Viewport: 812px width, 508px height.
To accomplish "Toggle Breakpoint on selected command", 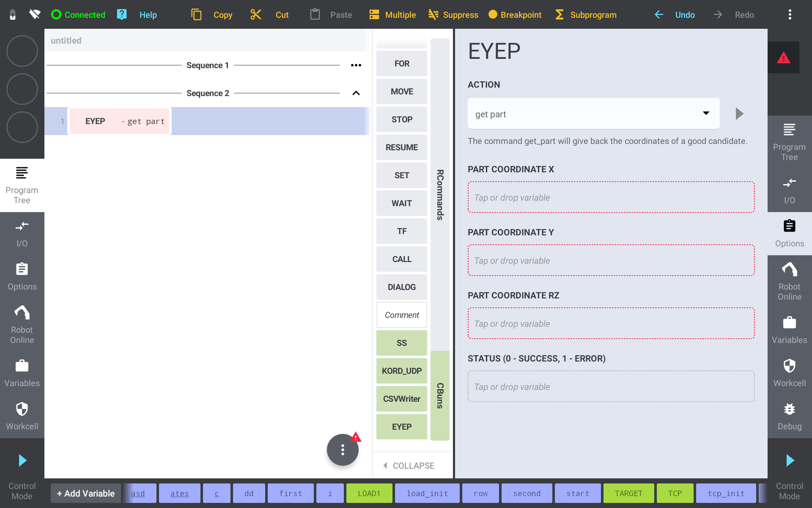I will coord(514,15).
